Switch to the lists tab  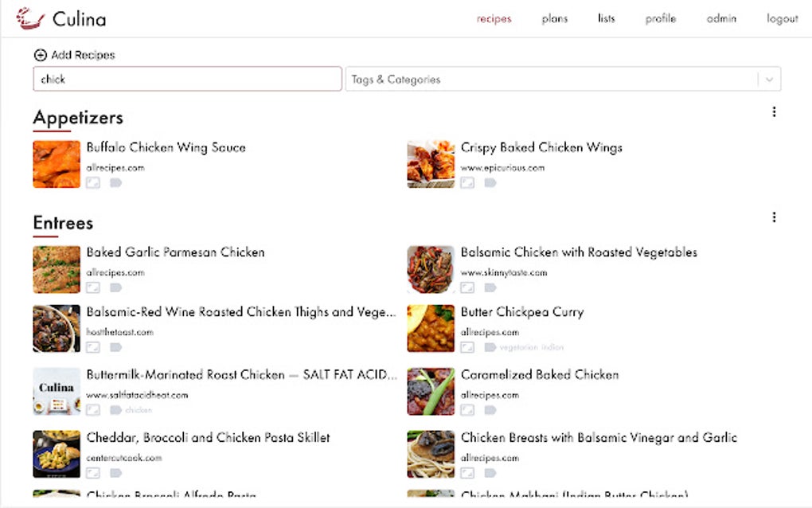click(x=607, y=19)
